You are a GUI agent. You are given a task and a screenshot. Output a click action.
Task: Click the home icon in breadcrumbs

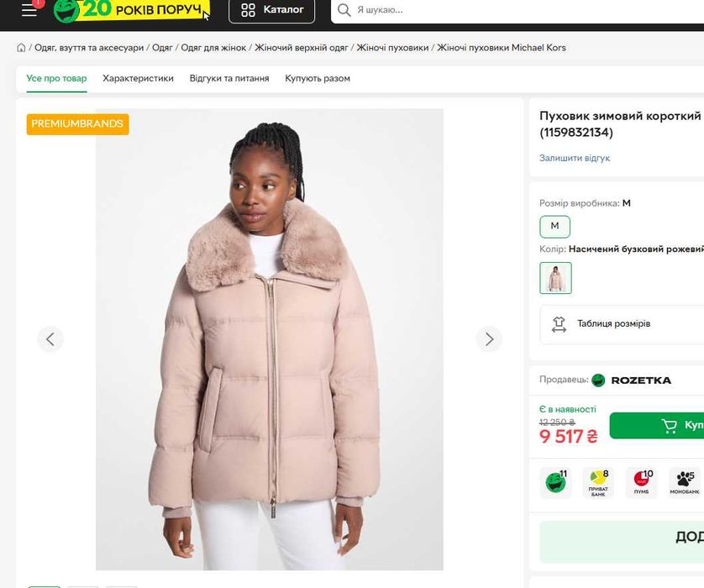click(21, 48)
